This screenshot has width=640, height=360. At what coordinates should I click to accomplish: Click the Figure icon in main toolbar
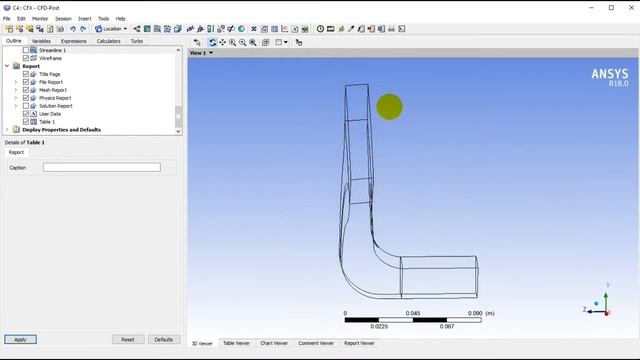click(305, 29)
